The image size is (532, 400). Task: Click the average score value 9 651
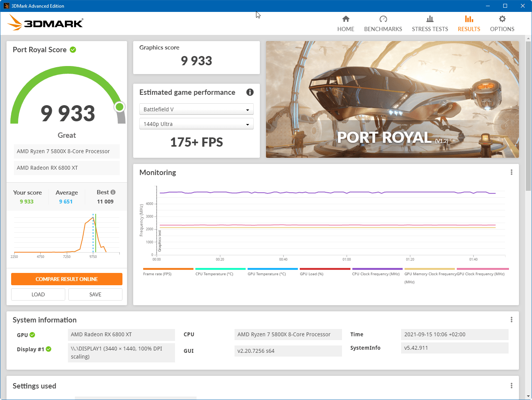(66, 202)
